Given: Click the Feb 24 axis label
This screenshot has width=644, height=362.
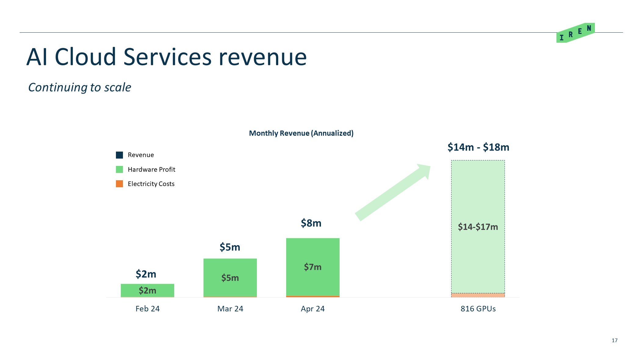Looking at the screenshot, I should click(x=147, y=309).
